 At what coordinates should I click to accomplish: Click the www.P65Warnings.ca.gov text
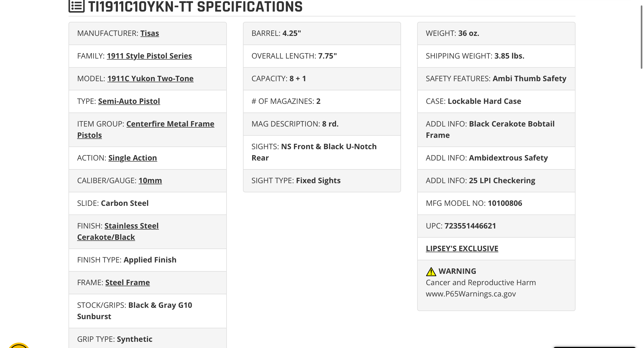pyautogui.click(x=471, y=294)
